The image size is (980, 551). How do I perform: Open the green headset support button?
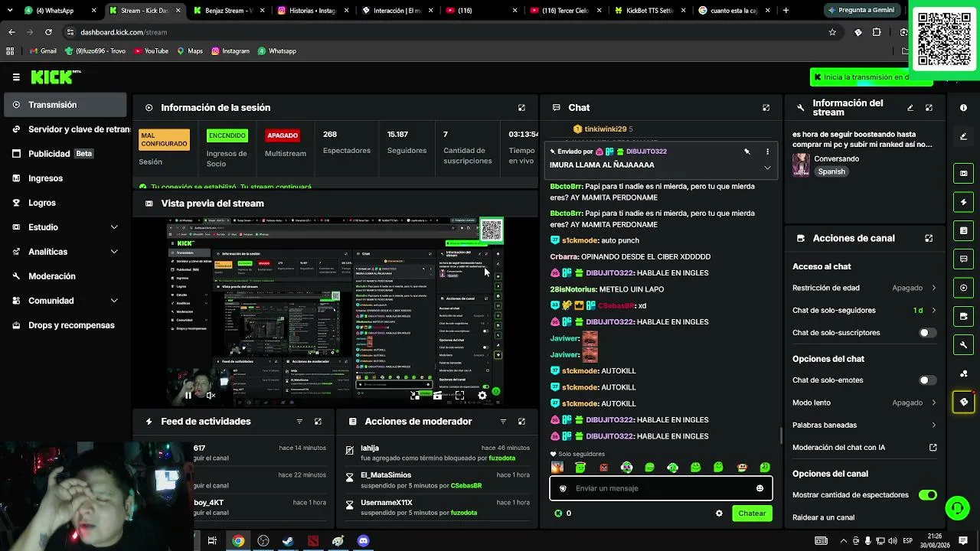click(x=957, y=508)
